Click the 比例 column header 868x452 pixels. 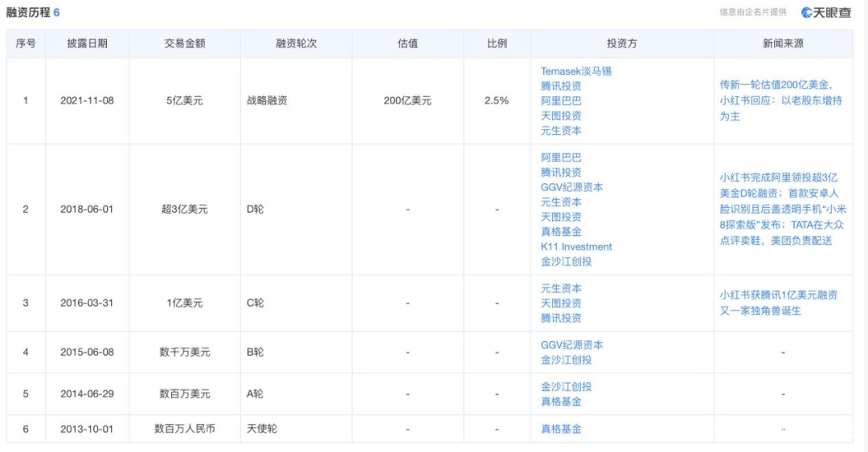497,43
